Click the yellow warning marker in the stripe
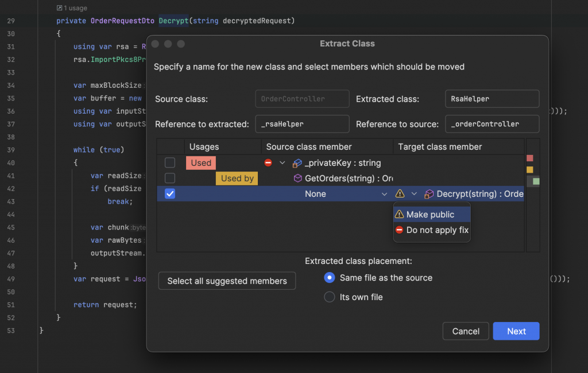Screen dimensions: 588x373 pos(530,169)
